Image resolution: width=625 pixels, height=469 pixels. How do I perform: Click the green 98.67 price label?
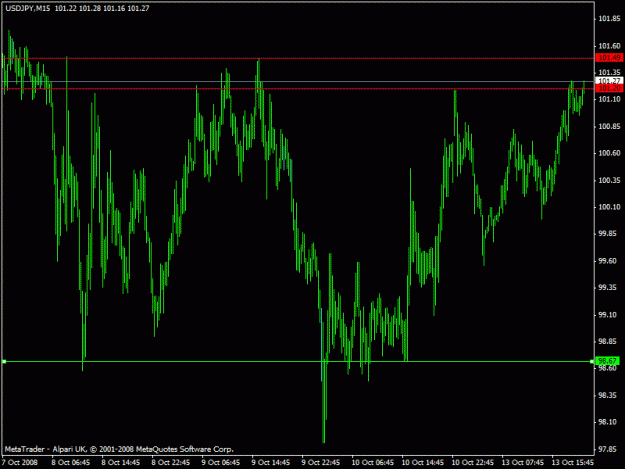pos(607,361)
